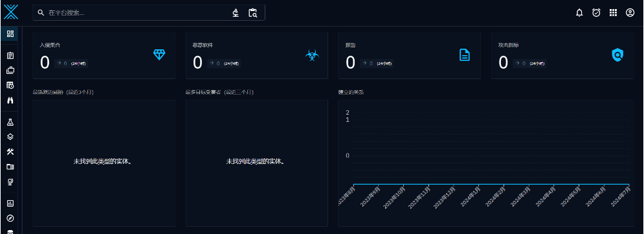Open Threats flask icon in sidebar
Image resolution: width=644 pixels, height=234 pixels.
click(x=10, y=122)
